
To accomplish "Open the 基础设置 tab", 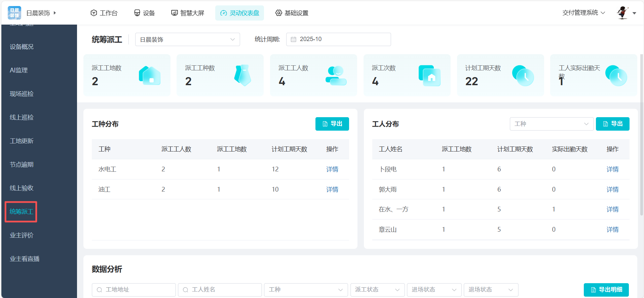I will 292,13.
